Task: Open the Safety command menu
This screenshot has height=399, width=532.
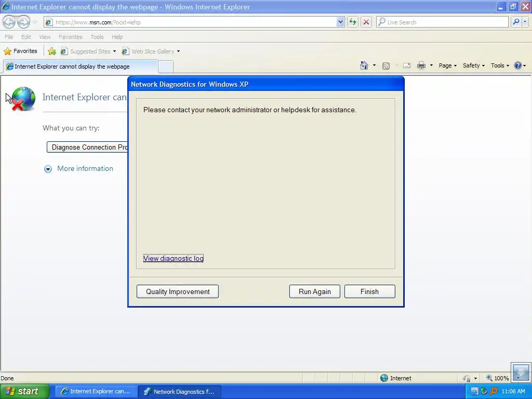Action: [x=474, y=65]
